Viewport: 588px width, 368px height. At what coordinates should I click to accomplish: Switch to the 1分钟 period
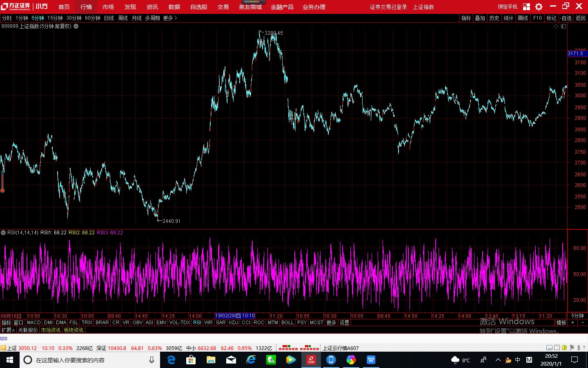coord(22,18)
